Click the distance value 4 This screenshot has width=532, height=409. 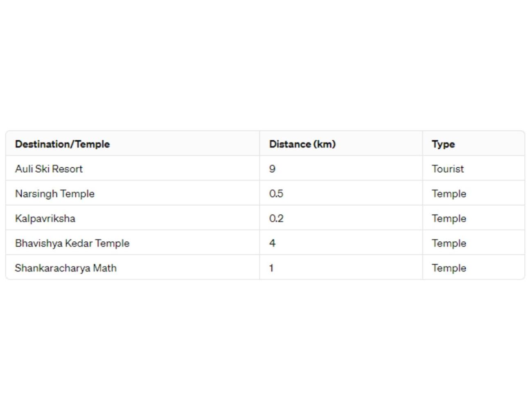[x=272, y=243]
